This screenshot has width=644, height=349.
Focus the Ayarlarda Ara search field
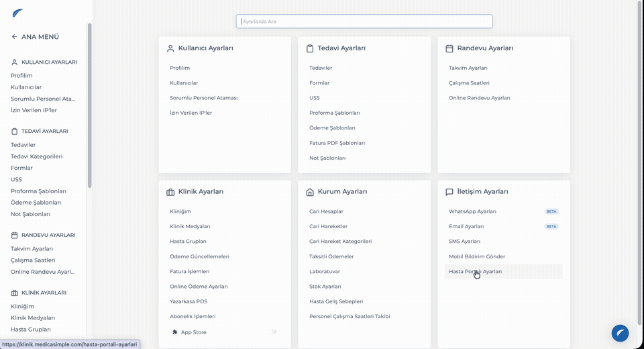pos(364,21)
